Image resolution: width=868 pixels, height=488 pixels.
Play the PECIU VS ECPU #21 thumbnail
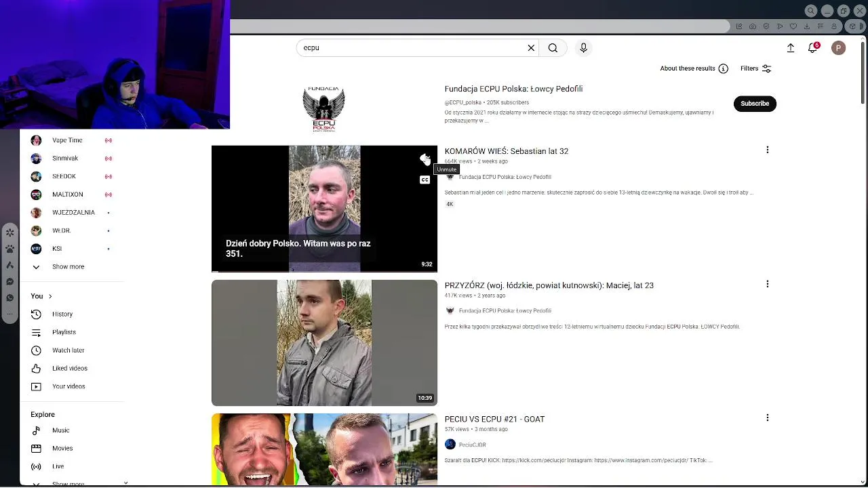pos(324,449)
